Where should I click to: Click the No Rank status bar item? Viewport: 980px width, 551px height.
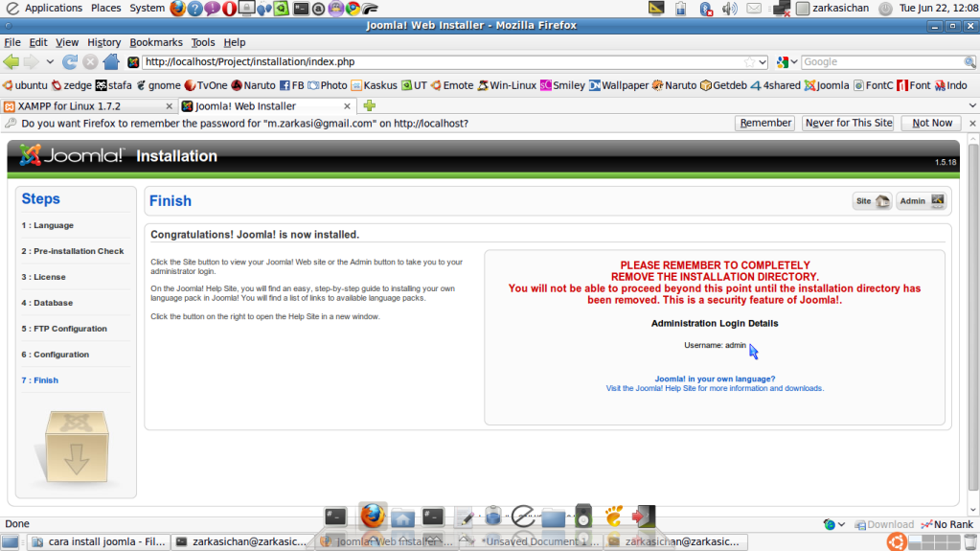pos(946,524)
